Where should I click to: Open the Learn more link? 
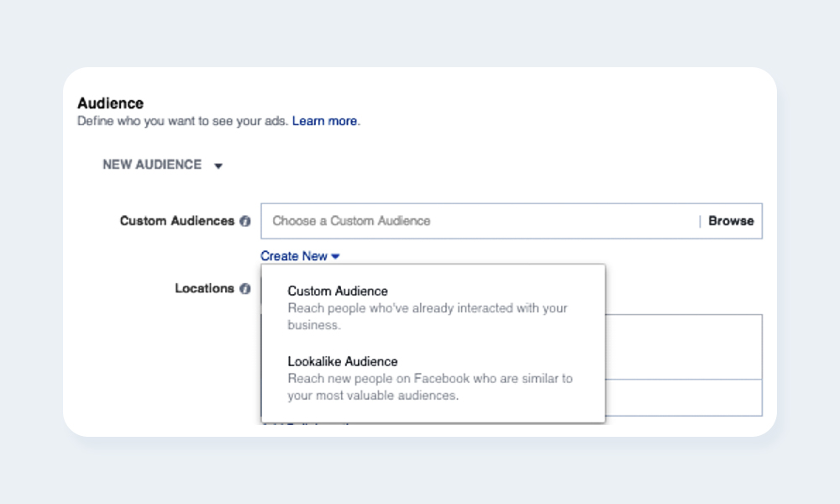pos(324,121)
